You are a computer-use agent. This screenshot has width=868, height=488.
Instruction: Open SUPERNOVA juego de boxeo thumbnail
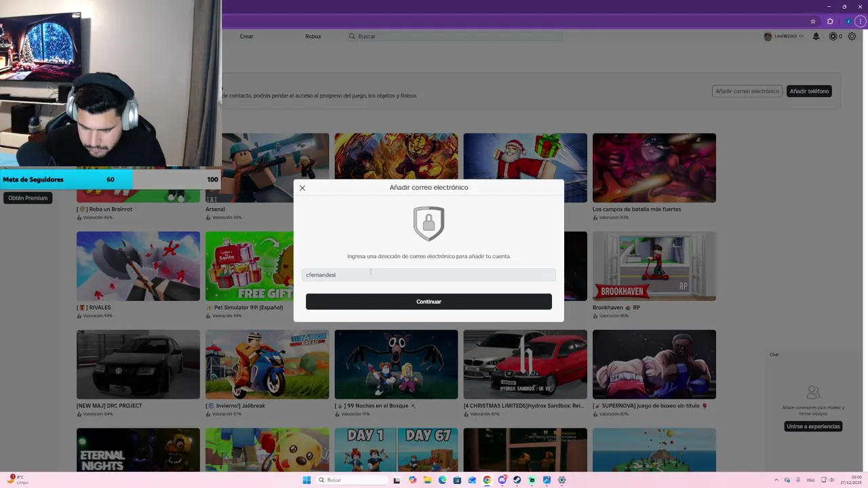tap(654, 365)
